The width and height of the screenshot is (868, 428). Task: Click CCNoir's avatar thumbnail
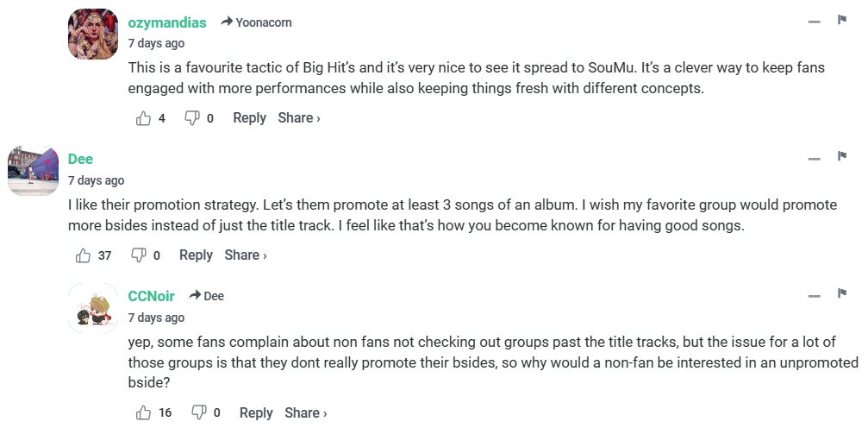pyautogui.click(x=93, y=308)
